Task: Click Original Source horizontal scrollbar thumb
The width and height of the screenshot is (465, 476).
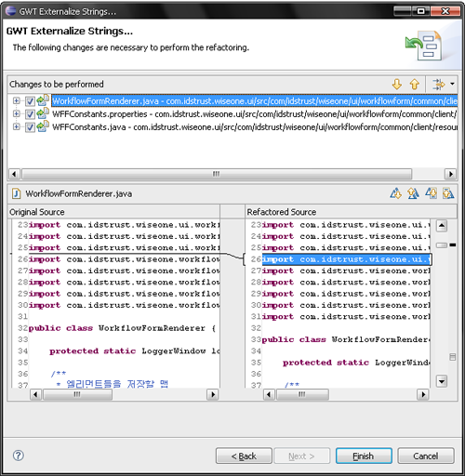Action: pos(77,394)
